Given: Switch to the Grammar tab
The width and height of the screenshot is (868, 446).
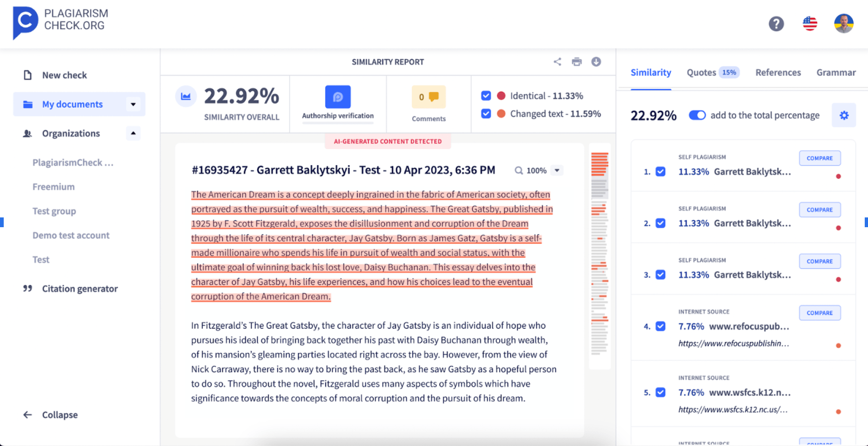Looking at the screenshot, I should click(836, 73).
